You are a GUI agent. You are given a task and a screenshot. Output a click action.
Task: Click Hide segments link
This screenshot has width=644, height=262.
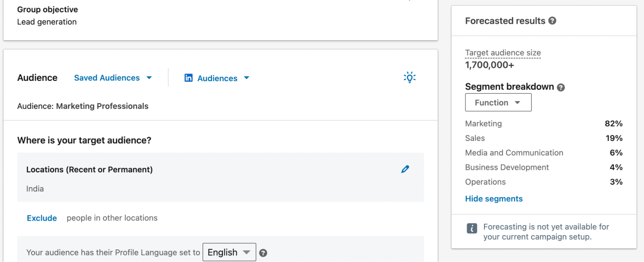[x=494, y=199]
